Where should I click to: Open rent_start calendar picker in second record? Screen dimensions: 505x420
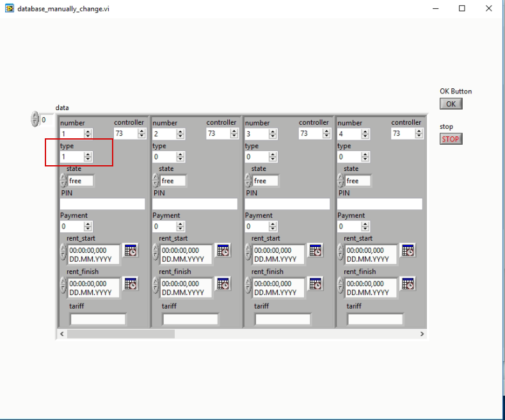point(223,250)
